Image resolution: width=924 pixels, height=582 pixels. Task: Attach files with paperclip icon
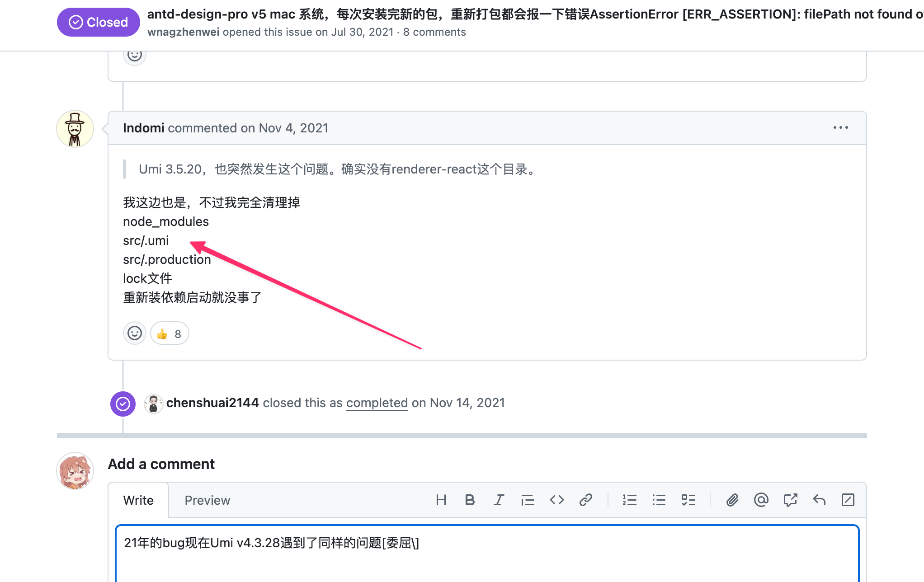[732, 500]
